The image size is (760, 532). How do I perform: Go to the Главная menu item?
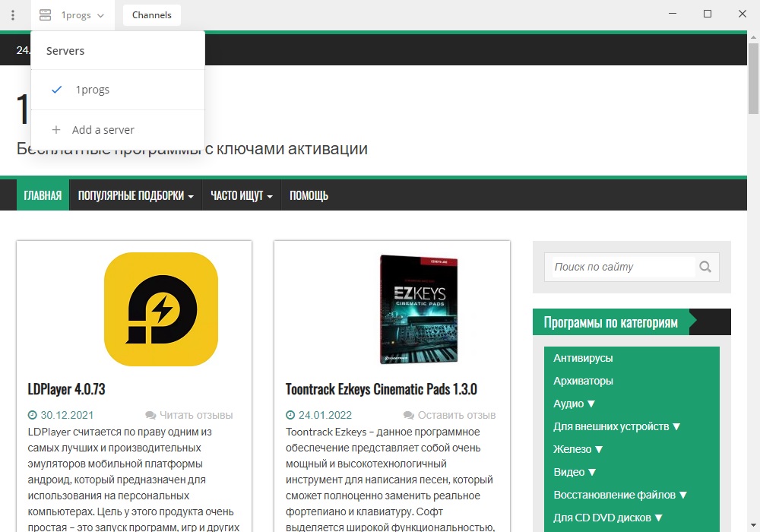43,195
